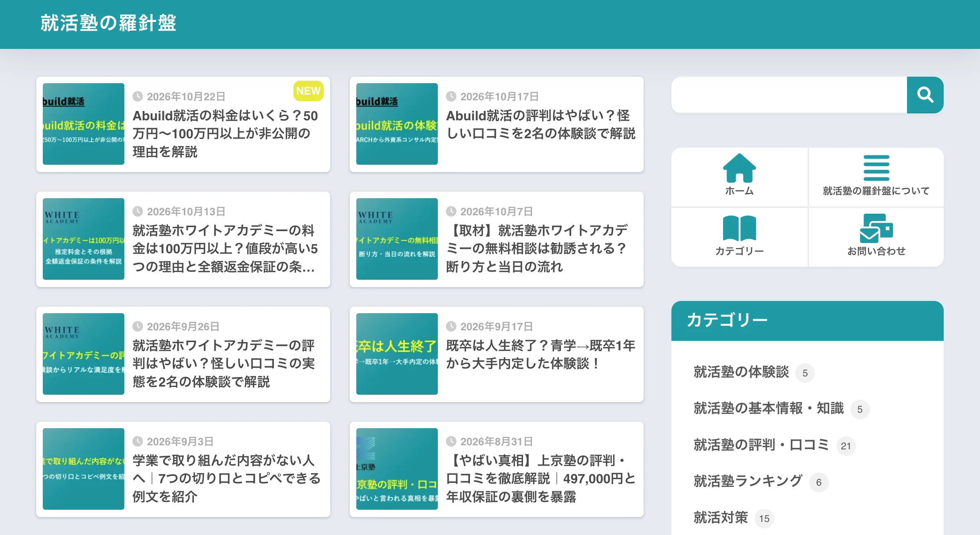980x535 pixels.
Task: Click count badge 21 beside 評判・口コミ
Action: (x=846, y=446)
